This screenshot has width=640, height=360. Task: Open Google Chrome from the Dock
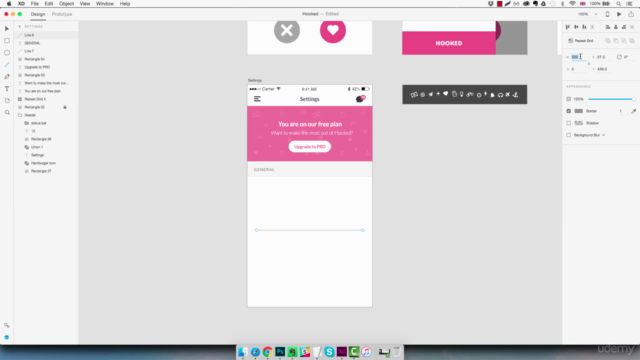click(267, 351)
